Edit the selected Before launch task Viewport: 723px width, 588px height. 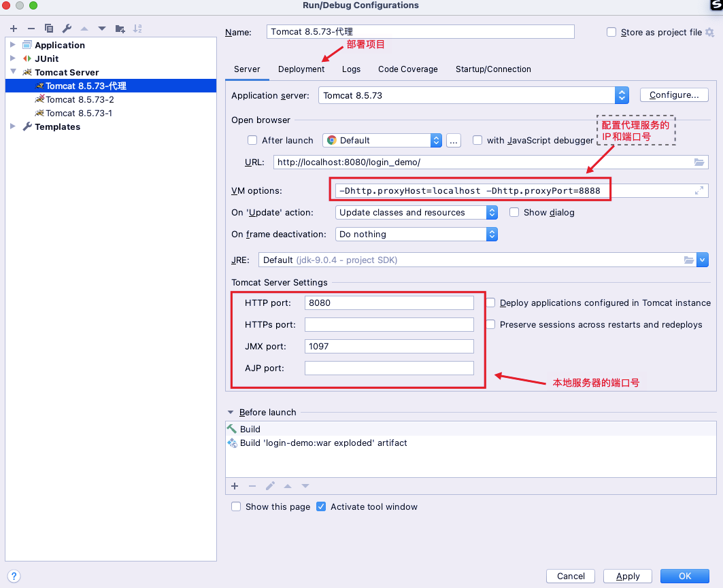(270, 486)
